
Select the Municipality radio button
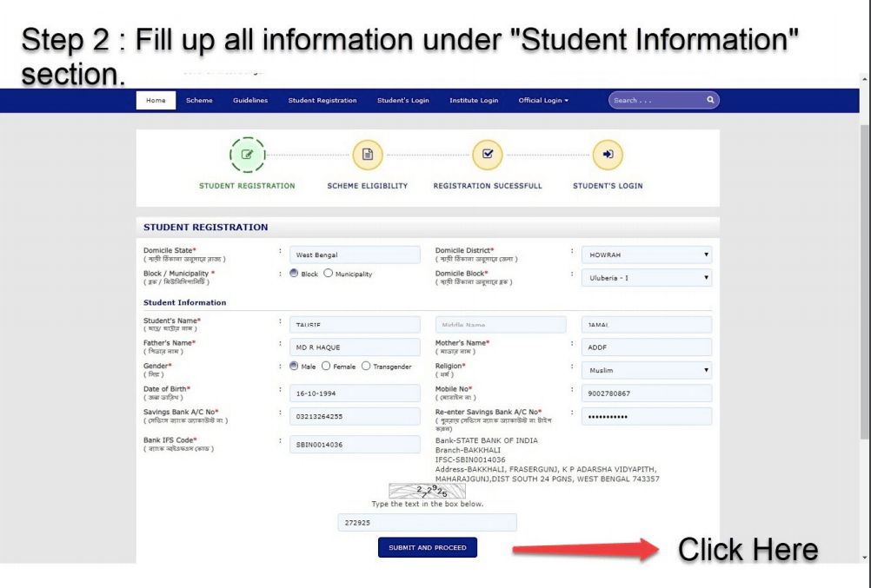(329, 274)
